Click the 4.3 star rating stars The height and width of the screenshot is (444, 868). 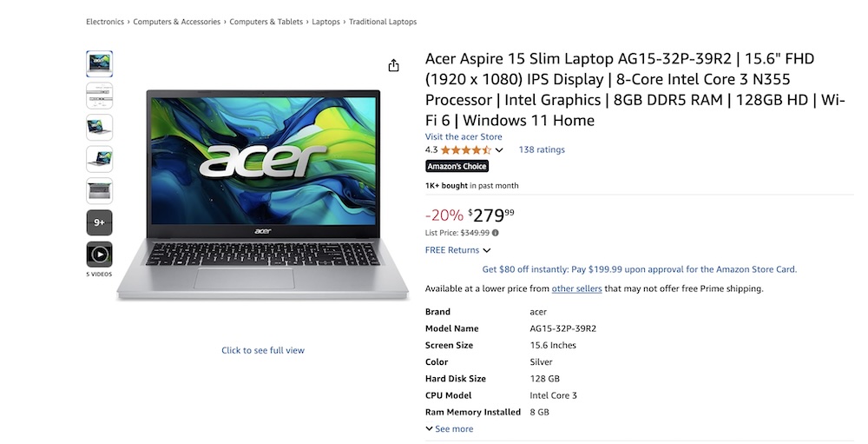coord(465,149)
